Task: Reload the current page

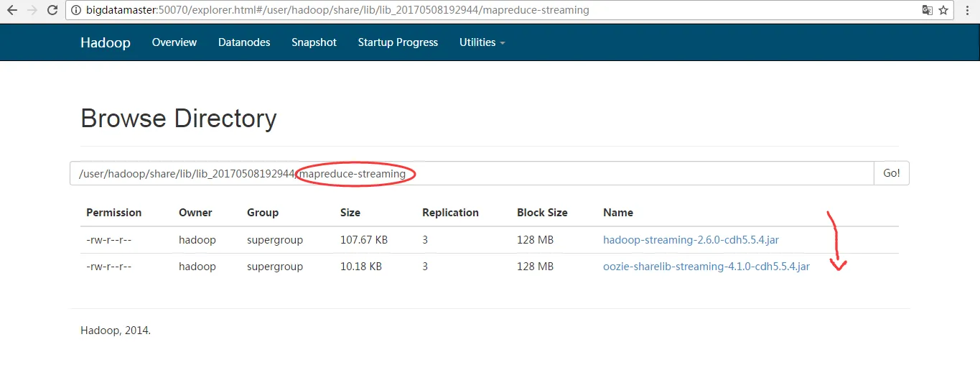Action: click(x=52, y=11)
